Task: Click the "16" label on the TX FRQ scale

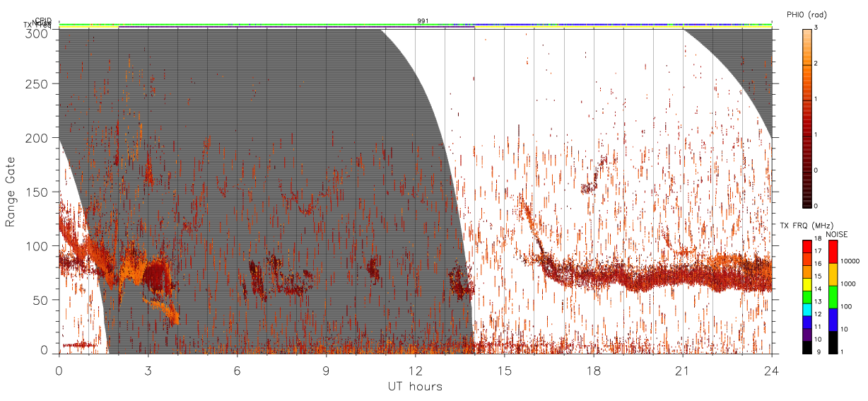Action: [x=819, y=264]
